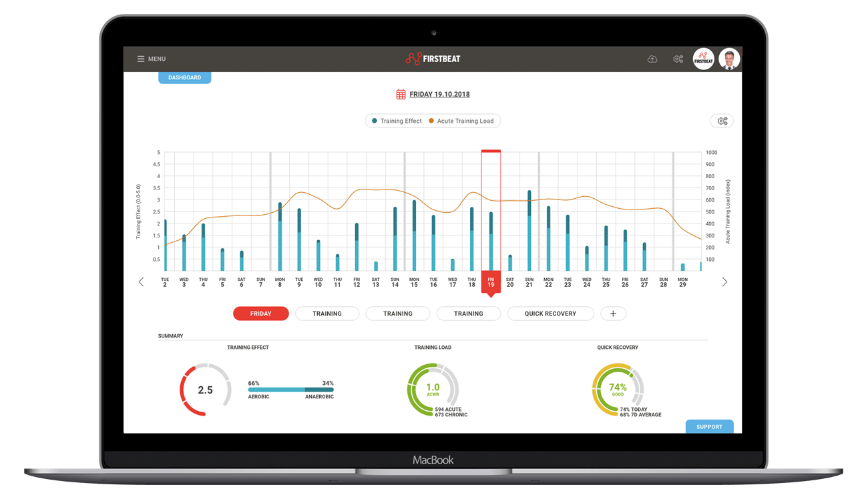Select FRI 26 on the chart axis
Image resolution: width=868 pixels, height=499 pixels.
click(625, 282)
